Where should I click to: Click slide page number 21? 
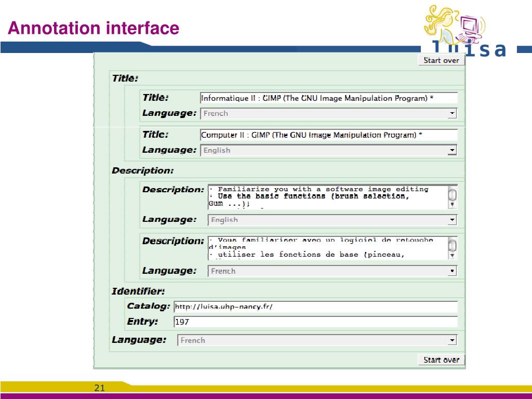[99, 388]
